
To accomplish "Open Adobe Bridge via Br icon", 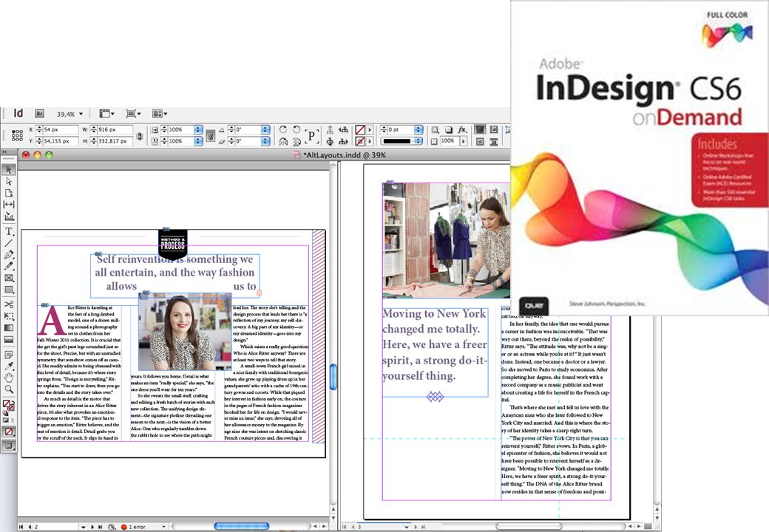I will click(40, 114).
